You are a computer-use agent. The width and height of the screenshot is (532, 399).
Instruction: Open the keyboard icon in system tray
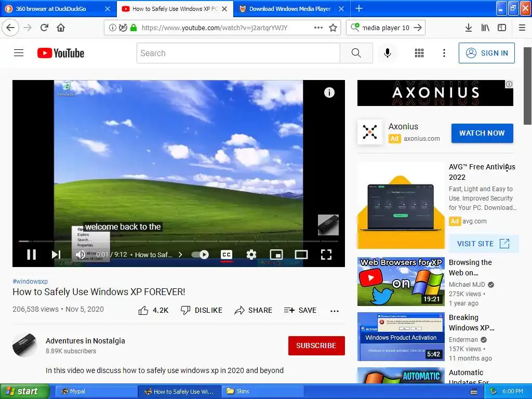pyautogui.click(x=474, y=392)
